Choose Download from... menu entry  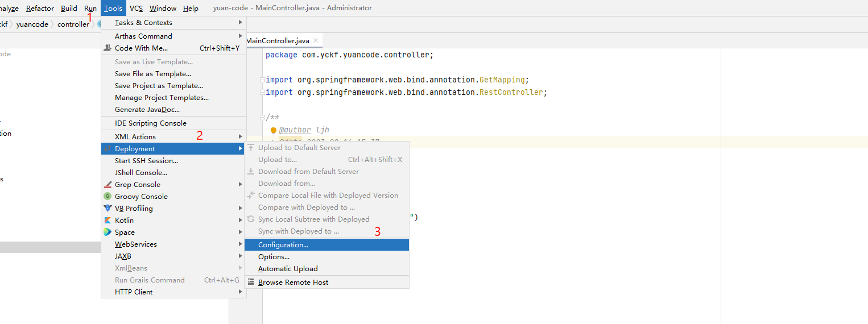point(326,184)
